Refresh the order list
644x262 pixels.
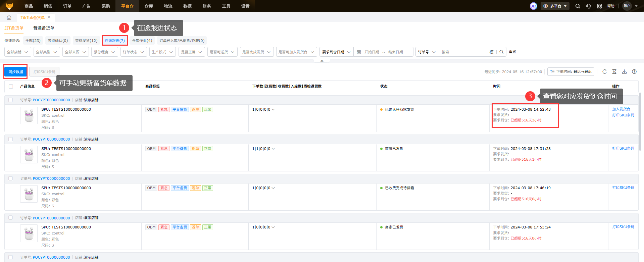(x=604, y=71)
